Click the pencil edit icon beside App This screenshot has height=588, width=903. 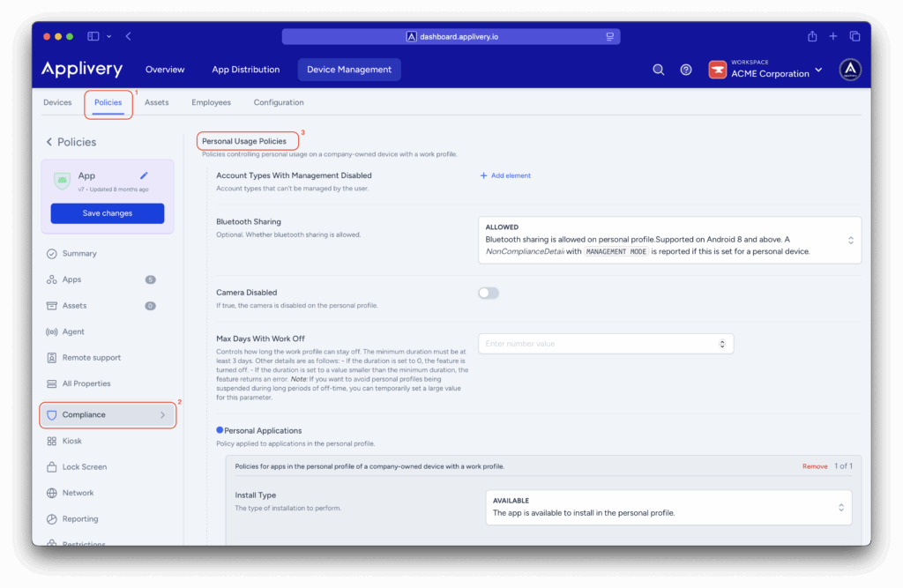click(144, 175)
